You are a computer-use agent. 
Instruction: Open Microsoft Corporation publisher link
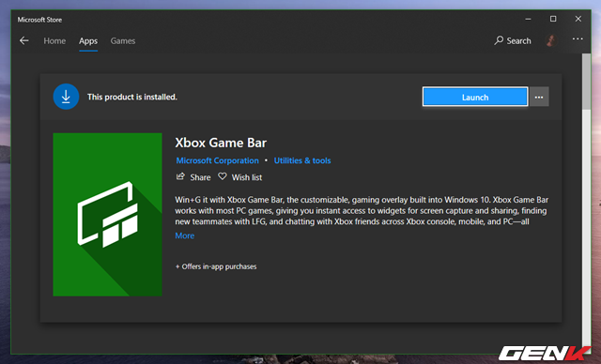(217, 160)
